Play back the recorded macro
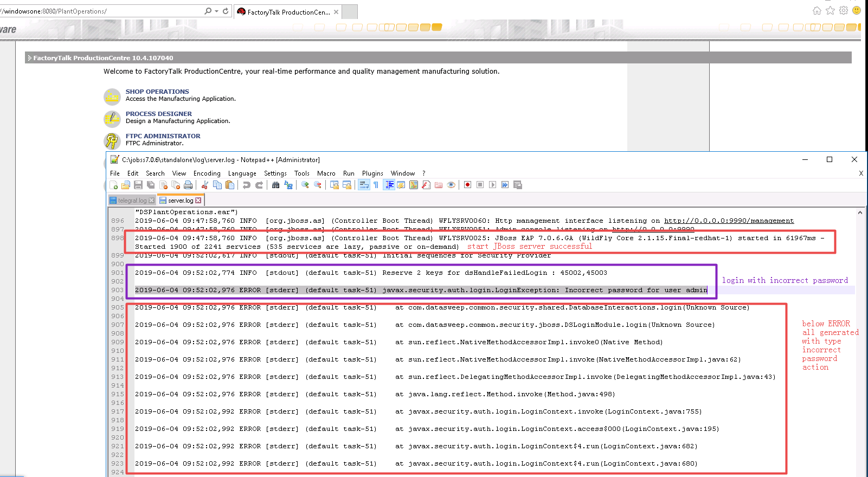868x477 pixels. pos(493,185)
